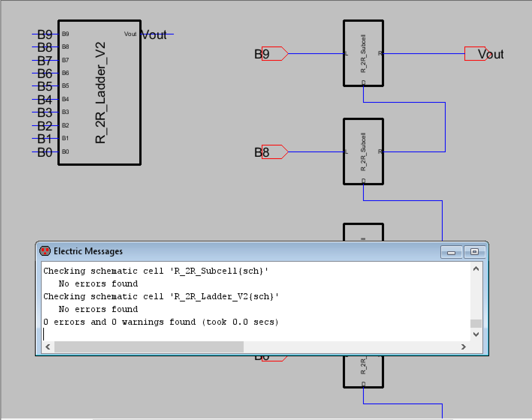This screenshot has width=532, height=420.
Task: Maximize the Electric Messages window
Action: (475, 252)
